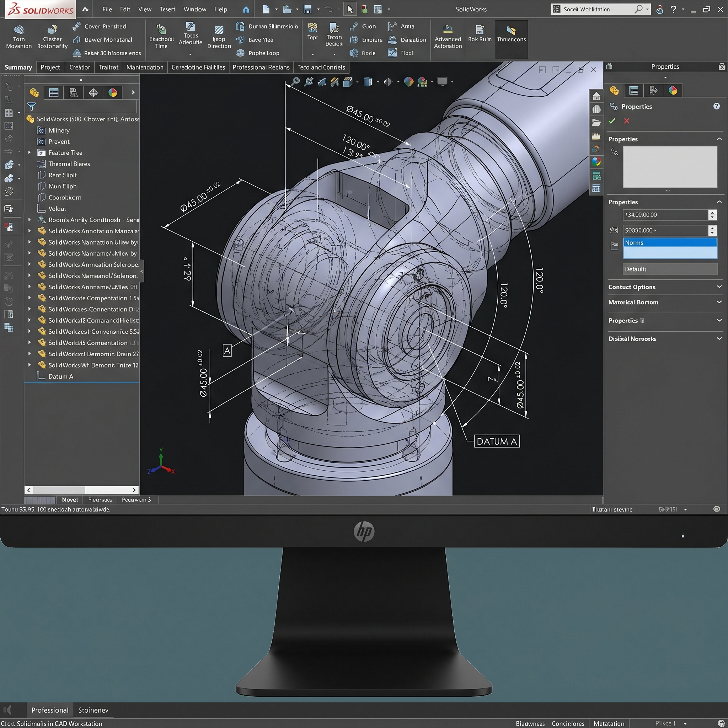Click the filter funnel icon in tree panel
The image size is (728, 728).
click(x=32, y=107)
